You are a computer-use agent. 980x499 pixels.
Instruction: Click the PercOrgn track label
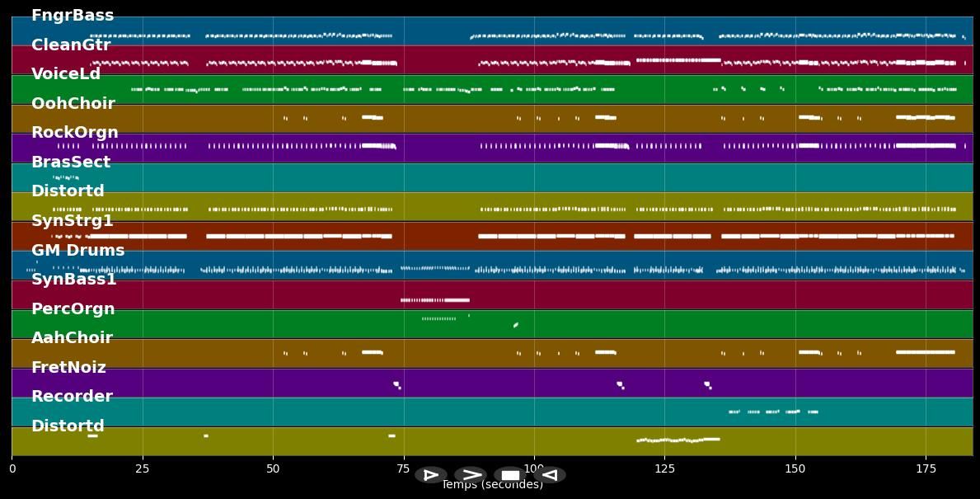pyautogui.click(x=73, y=309)
